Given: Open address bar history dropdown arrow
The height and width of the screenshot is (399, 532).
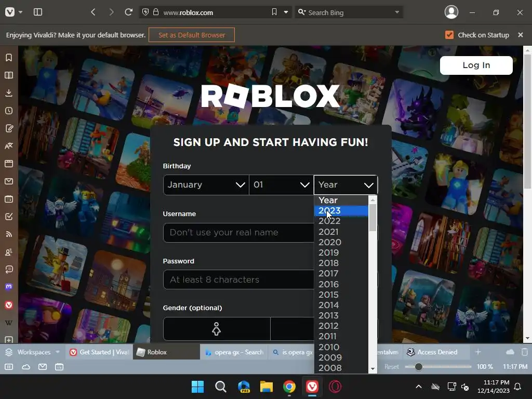Looking at the screenshot, I should (x=286, y=12).
